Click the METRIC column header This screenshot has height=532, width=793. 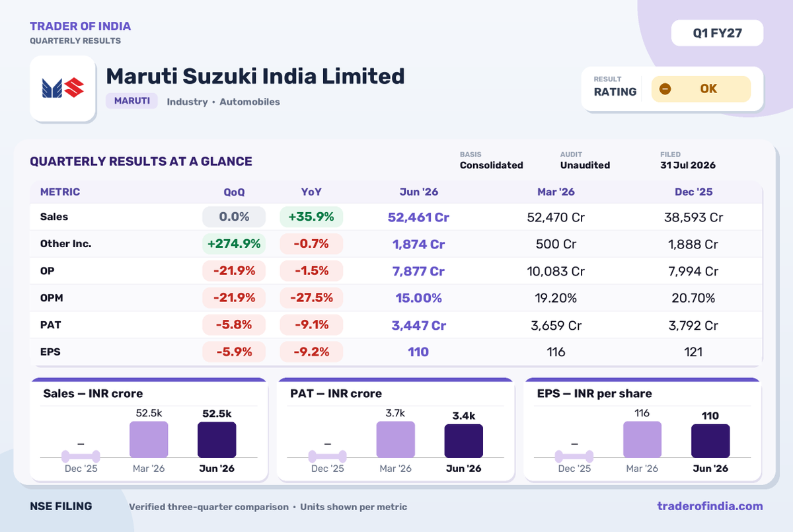60,192
